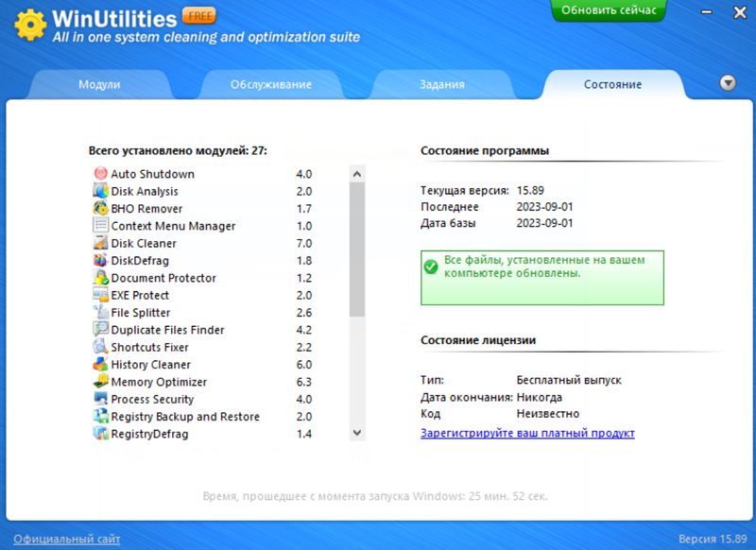The width and height of the screenshot is (756, 550).
Task: Select the Shortcuts Fixer list entry
Action: point(202,347)
